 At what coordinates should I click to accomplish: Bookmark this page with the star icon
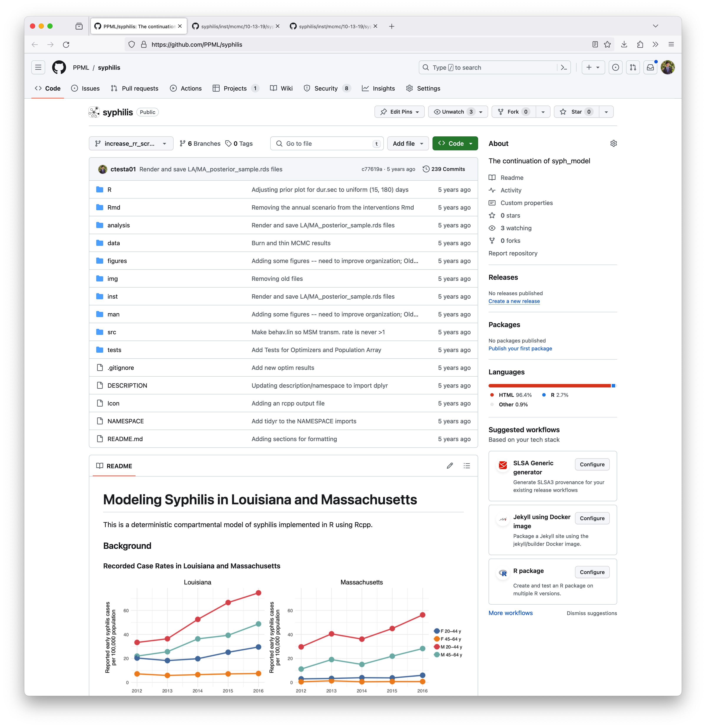[607, 45]
